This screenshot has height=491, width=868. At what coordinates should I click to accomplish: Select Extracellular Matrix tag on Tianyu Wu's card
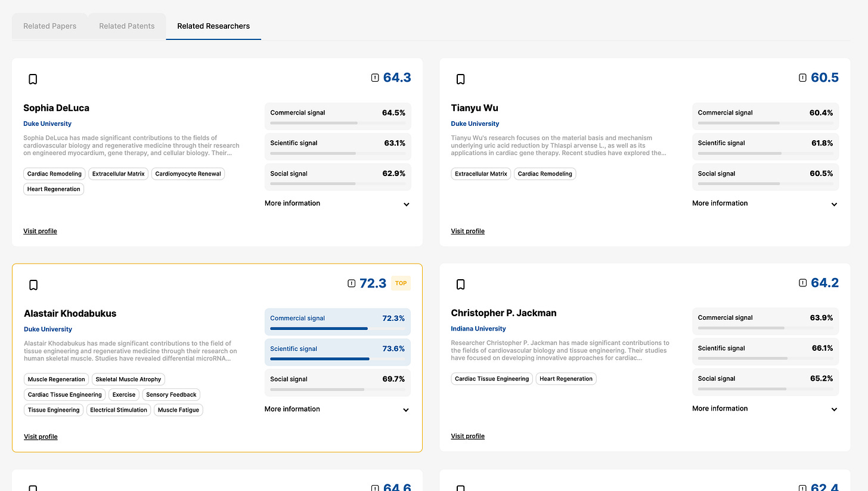click(x=481, y=174)
